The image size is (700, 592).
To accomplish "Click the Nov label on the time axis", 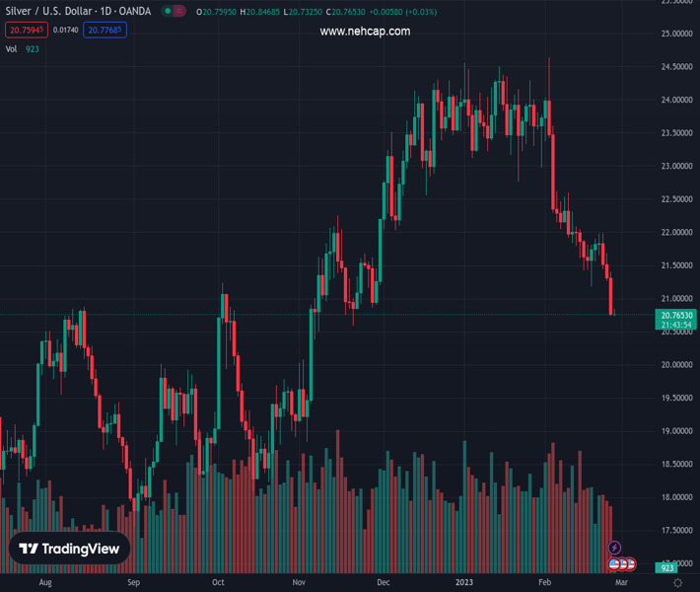I will click(299, 582).
